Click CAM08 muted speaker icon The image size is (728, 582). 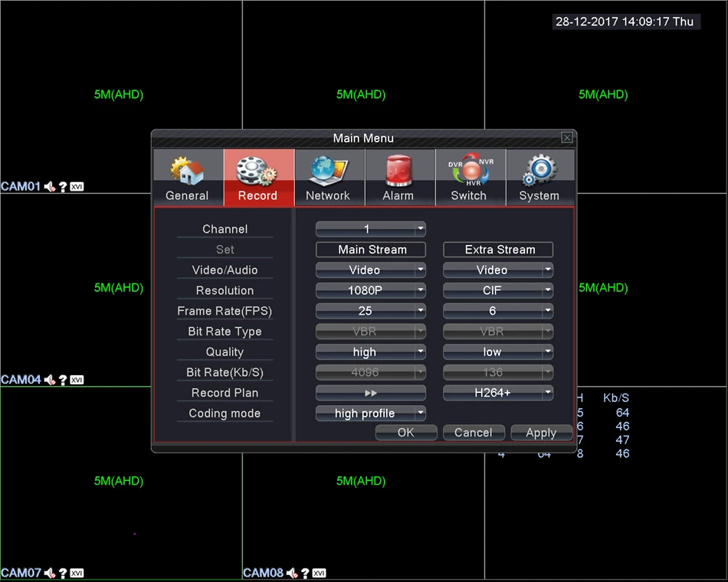tap(292, 573)
